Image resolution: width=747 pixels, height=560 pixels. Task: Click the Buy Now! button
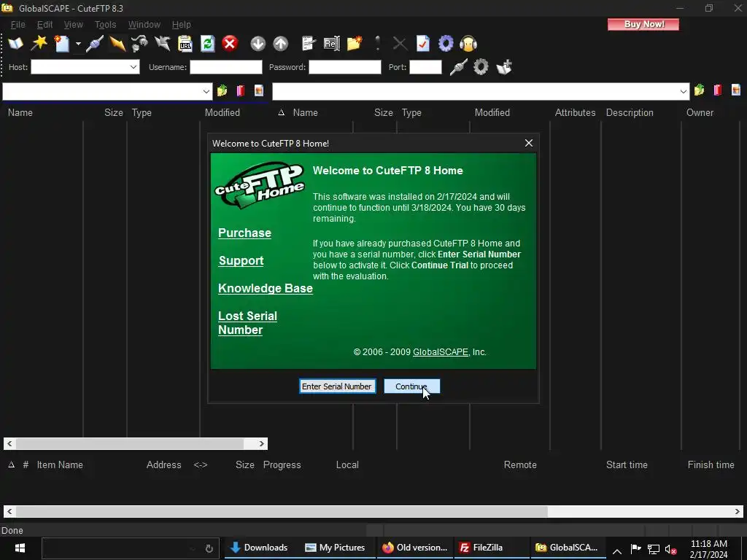click(643, 24)
